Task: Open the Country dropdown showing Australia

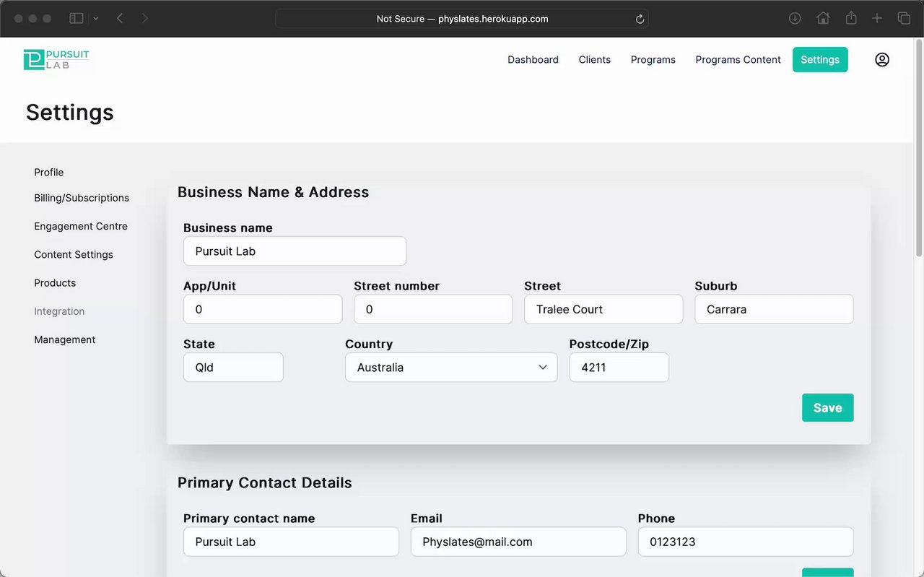Action: (x=451, y=368)
